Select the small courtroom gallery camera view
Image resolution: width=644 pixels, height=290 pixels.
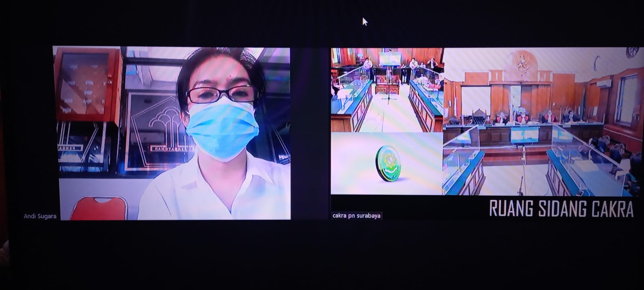pos(386,89)
